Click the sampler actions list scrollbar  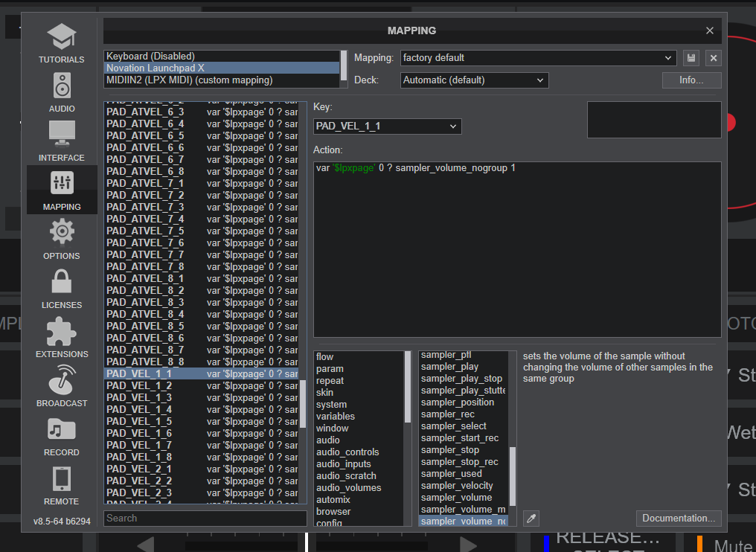tap(512, 476)
